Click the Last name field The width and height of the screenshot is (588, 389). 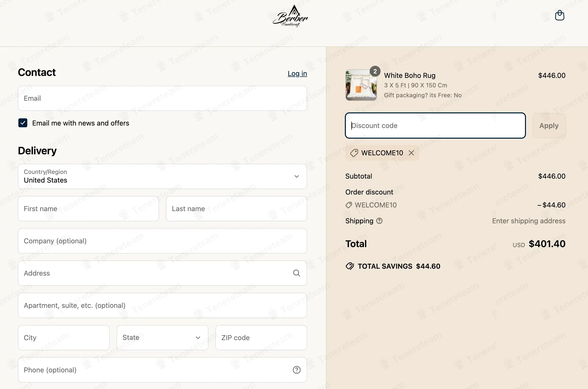tap(236, 209)
